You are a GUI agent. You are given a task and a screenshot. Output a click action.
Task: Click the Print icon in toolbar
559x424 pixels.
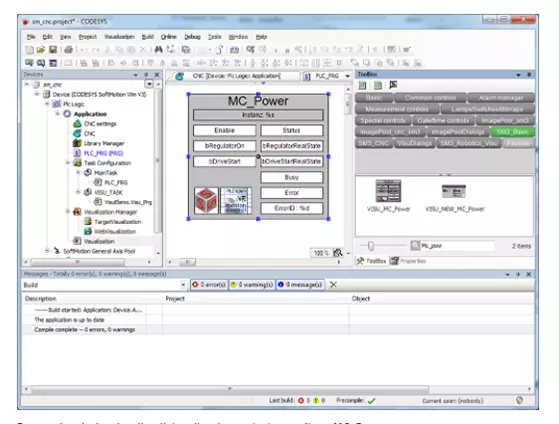68,50
